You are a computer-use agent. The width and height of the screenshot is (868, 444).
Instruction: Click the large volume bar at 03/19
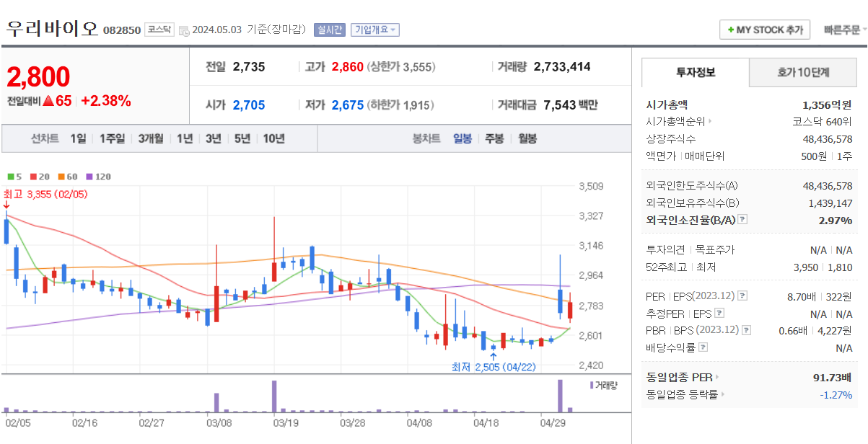tap(274, 396)
